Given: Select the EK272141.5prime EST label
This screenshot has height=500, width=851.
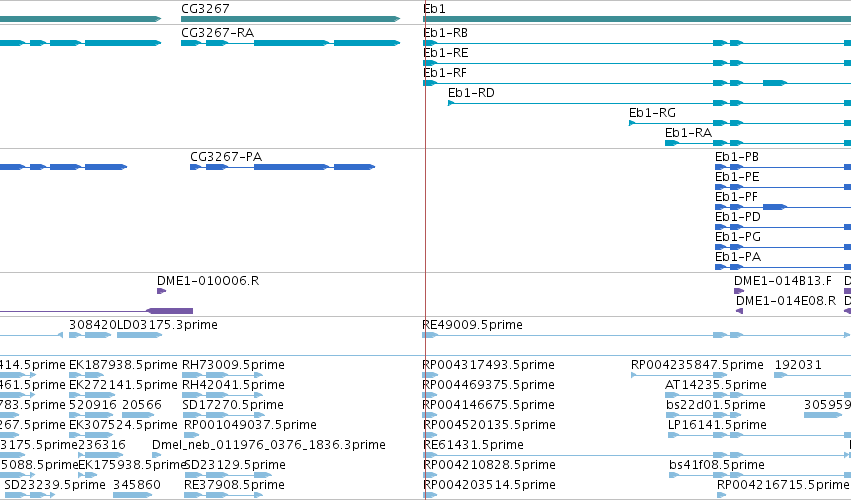Looking at the screenshot, I should pyautogui.click(x=123, y=385).
